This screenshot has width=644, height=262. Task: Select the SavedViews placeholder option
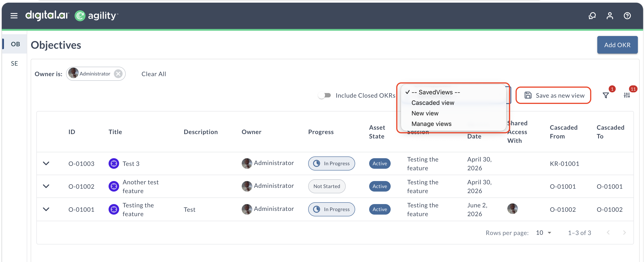pos(453,92)
